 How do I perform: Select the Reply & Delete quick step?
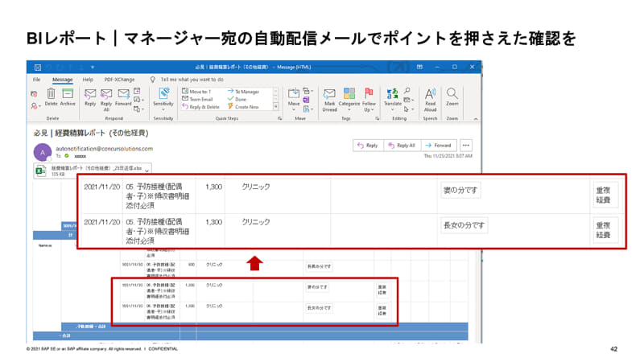pos(200,107)
